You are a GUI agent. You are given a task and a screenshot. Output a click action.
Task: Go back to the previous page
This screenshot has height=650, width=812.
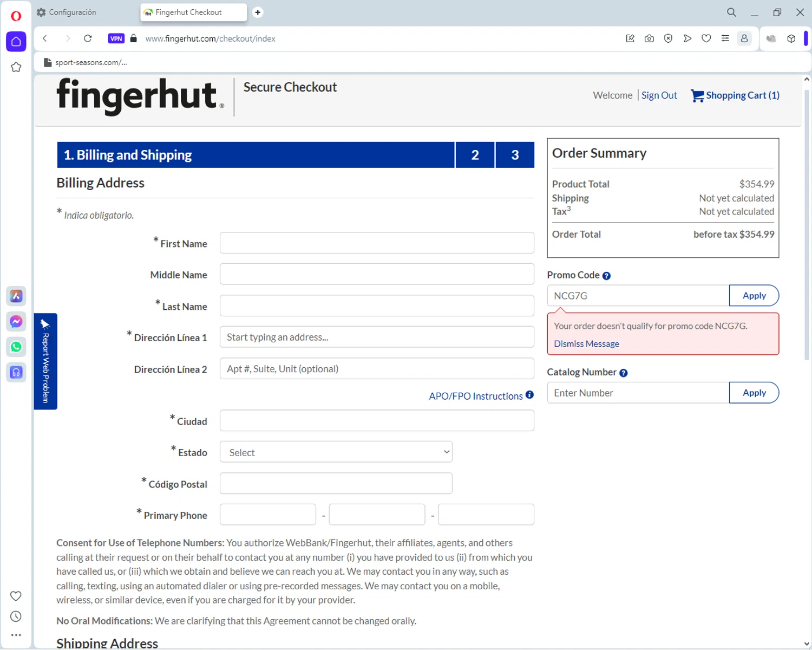click(x=45, y=38)
